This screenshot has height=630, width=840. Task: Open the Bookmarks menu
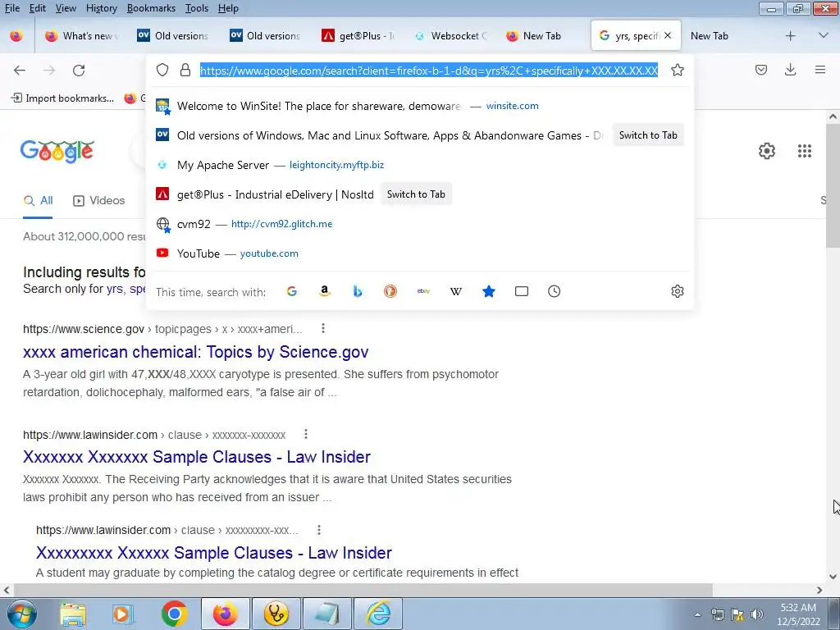coord(151,8)
